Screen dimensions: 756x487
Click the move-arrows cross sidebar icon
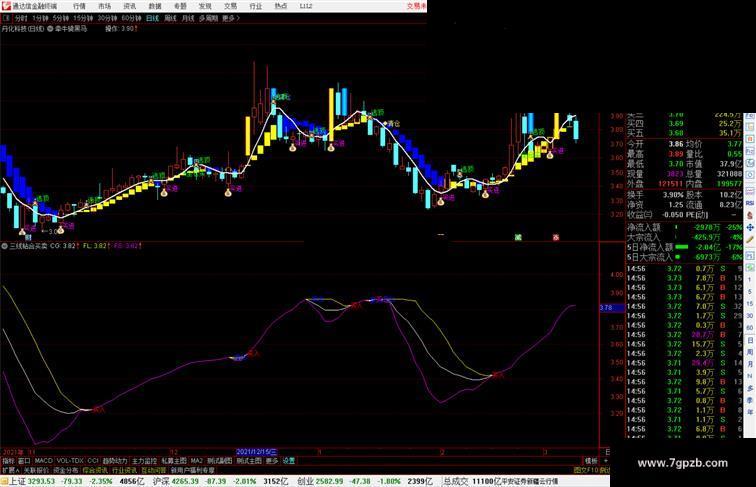tap(750, 227)
